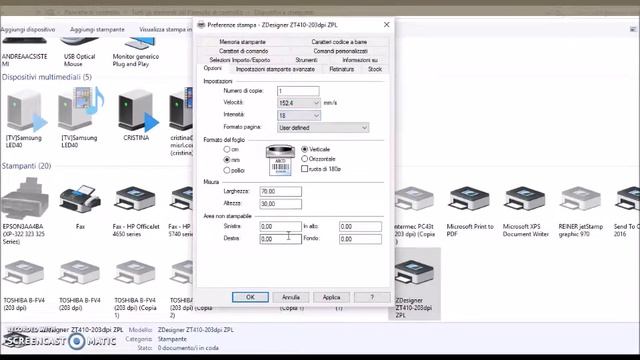This screenshot has height=360, width=640.
Task: Open the Stock tab
Action: tap(375, 69)
